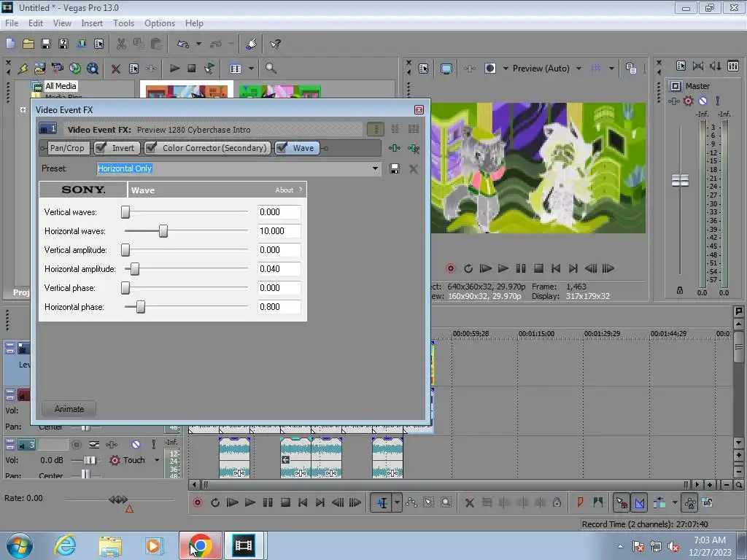Open the Options menu
Image resolution: width=747 pixels, height=560 pixels.
(160, 23)
